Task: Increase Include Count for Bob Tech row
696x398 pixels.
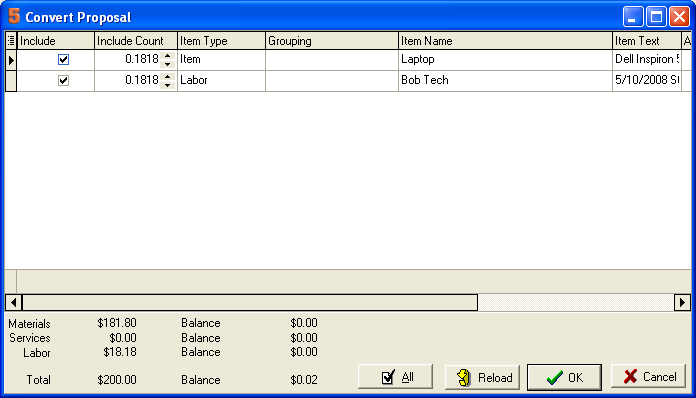Action: pos(167,76)
